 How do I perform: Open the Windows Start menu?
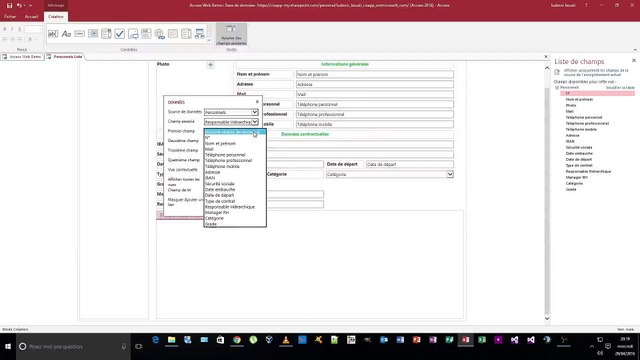tap(8, 347)
